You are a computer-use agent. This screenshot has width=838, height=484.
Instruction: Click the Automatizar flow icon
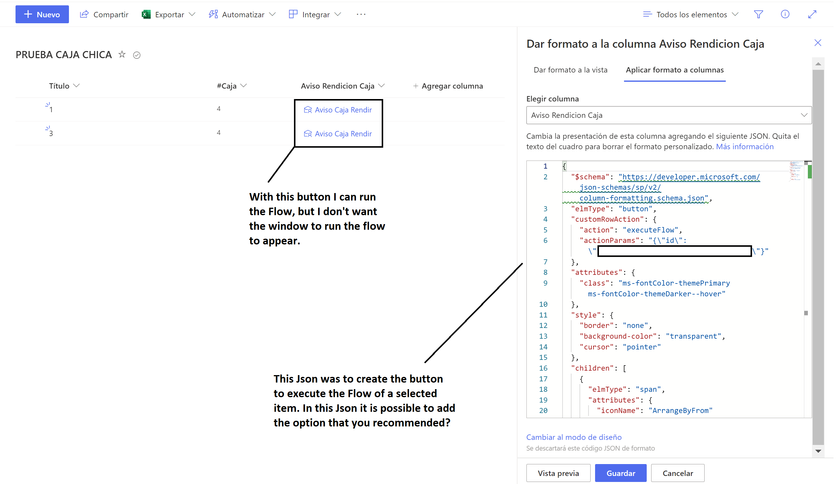pyautogui.click(x=213, y=14)
